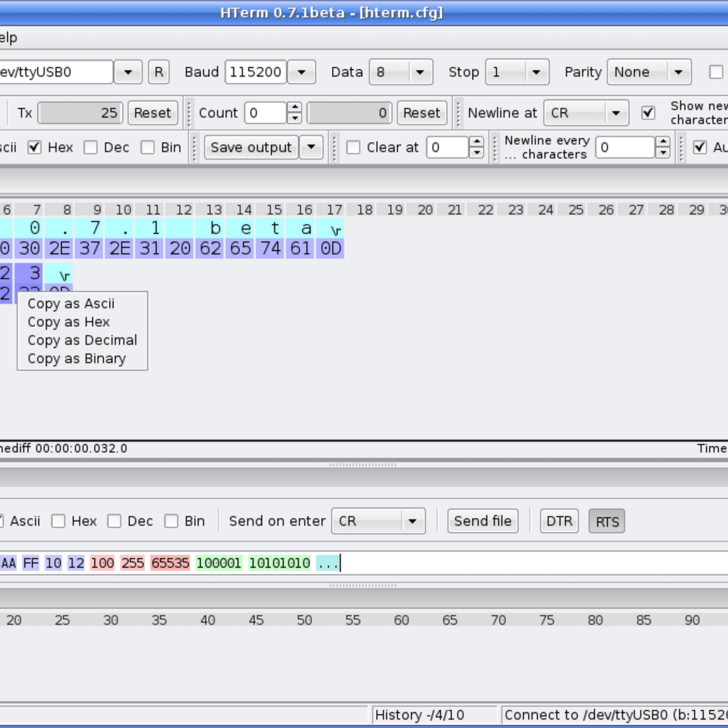Select Copy as Decimal from context menu
The image size is (728, 728).
(82, 340)
